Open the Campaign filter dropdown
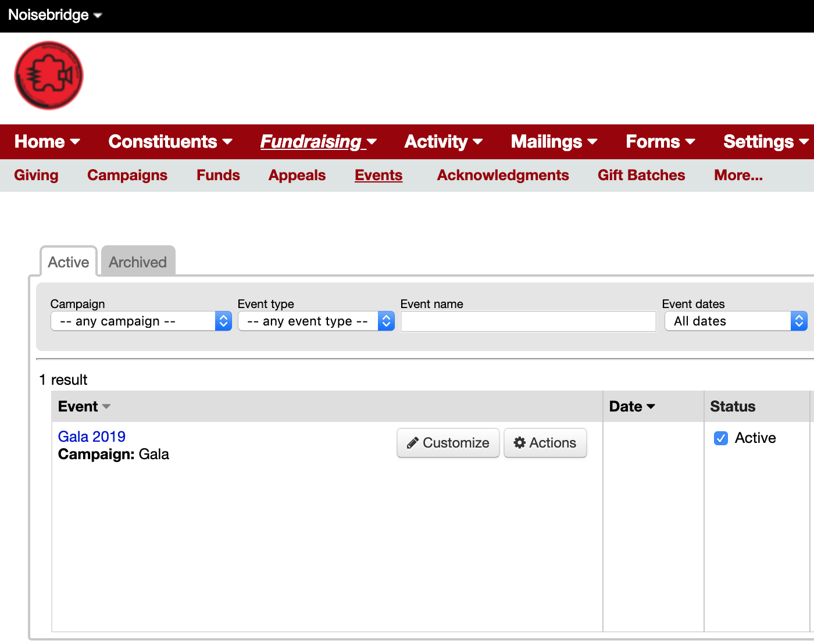The width and height of the screenshot is (814, 644). pos(141,321)
